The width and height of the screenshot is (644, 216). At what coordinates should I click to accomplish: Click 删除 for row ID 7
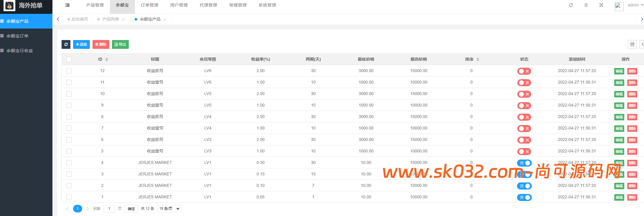pyautogui.click(x=632, y=129)
